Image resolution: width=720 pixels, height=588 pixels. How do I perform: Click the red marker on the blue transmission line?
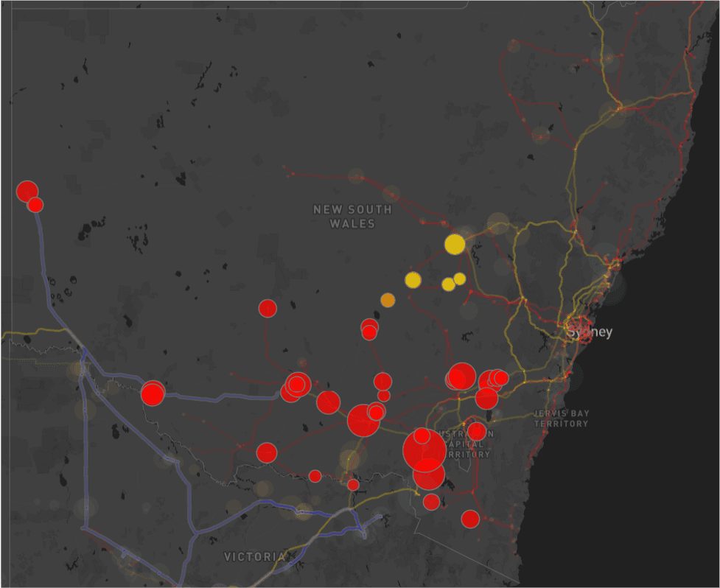click(153, 393)
